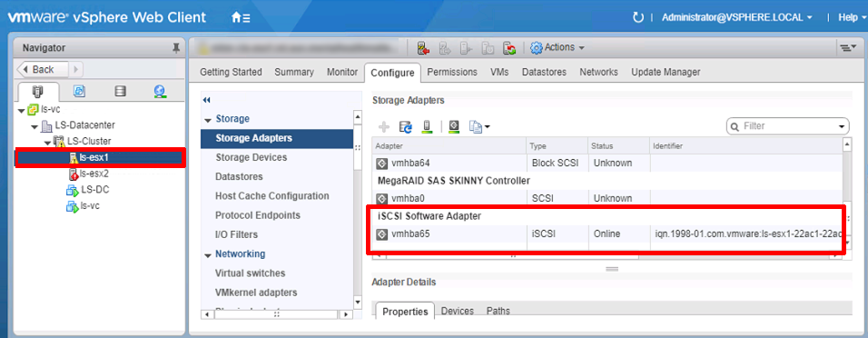Open Storage navigator tab icon
The image size is (868, 338).
120,92
